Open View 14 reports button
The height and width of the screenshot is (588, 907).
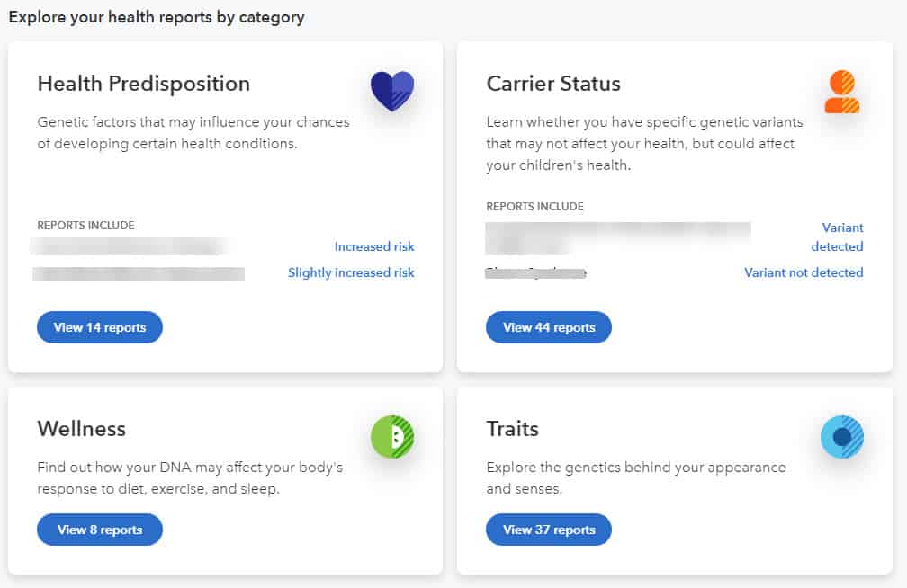(100, 327)
